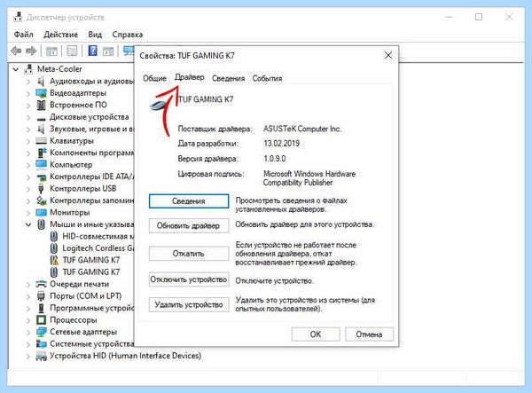Click the Откатить button
The image size is (532, 393).
[x=189, y=254]
